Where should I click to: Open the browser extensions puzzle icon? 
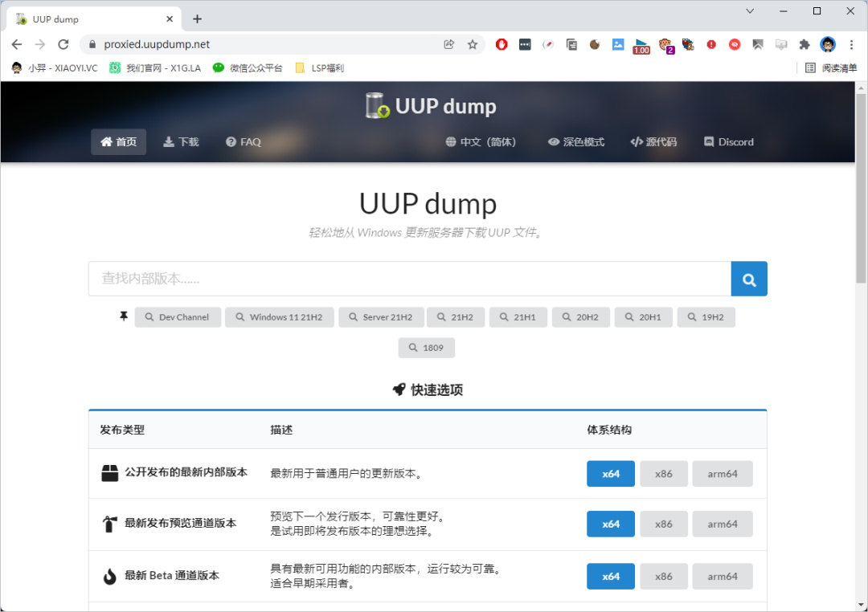(805, 44)
